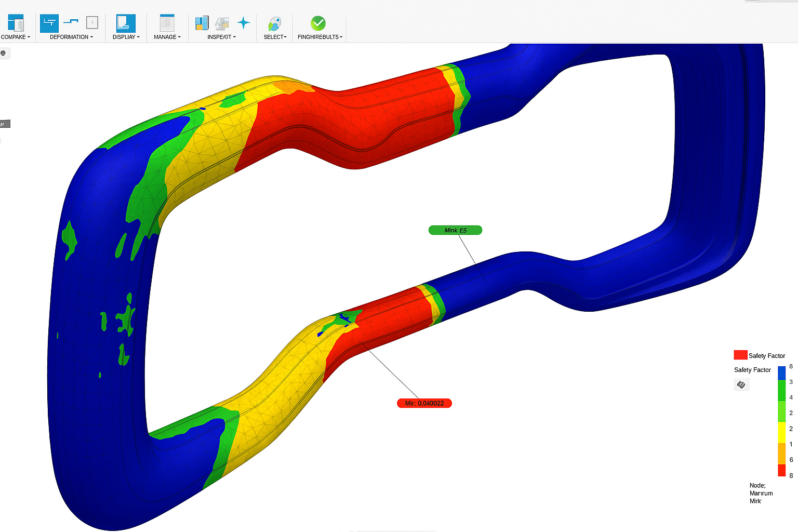
Task: Click the green Finish Results checkmark
Action: tap(318, 23)
